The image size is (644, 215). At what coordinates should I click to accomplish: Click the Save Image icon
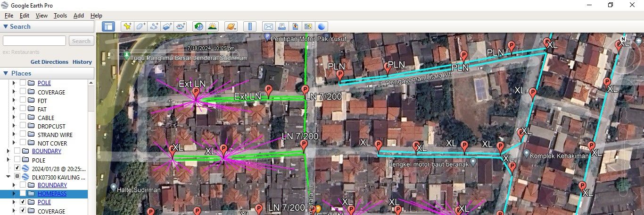click(x=295, y=26)
